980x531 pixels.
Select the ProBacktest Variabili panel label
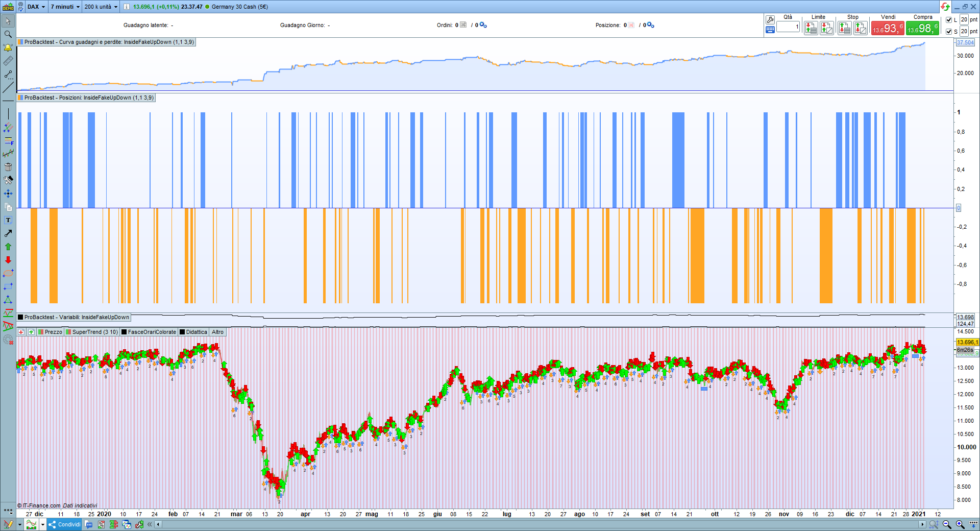pyautogui.click(x=73, y=317)
